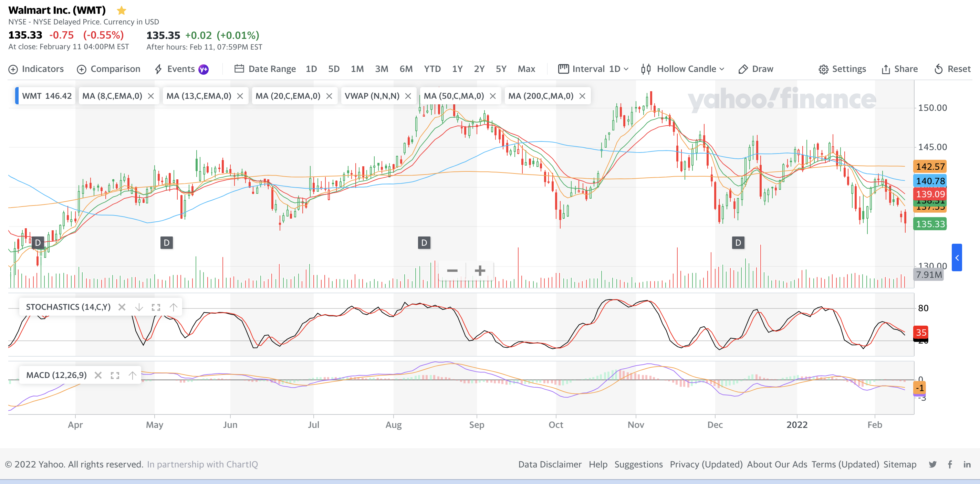The width and height of the screenshot is (980, 484).
Task: Remove the MA (50,C,MA,0) indicator
Action: (x=493, y=96)
